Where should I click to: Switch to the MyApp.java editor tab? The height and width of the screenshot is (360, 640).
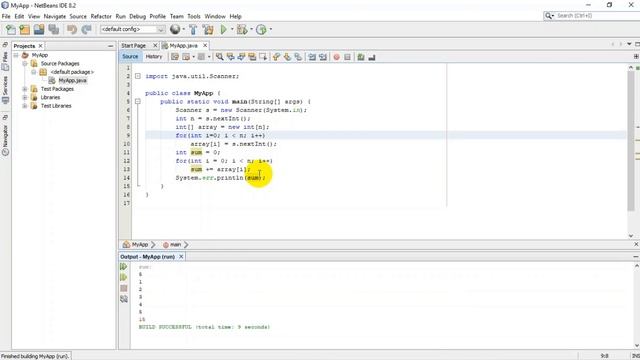pos(184,46)
